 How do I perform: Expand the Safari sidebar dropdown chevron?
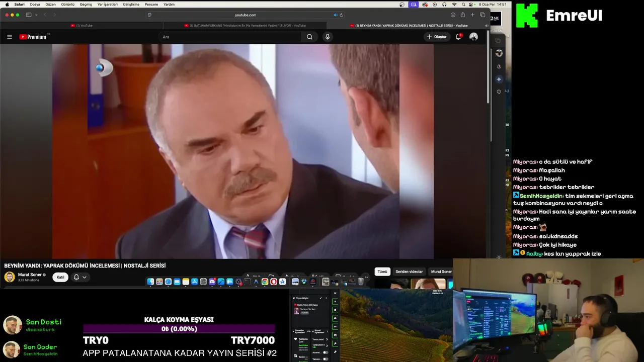click(36, 15)
